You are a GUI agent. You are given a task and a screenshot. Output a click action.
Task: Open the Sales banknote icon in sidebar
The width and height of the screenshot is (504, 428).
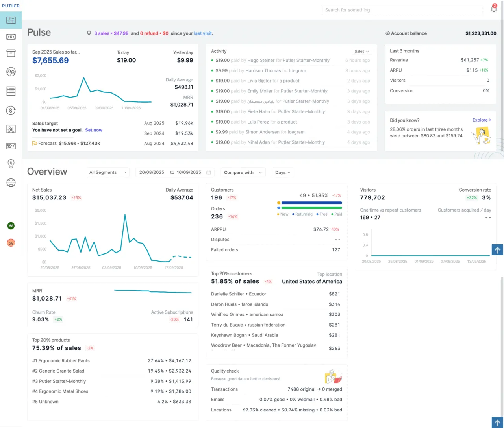(11, 37)
